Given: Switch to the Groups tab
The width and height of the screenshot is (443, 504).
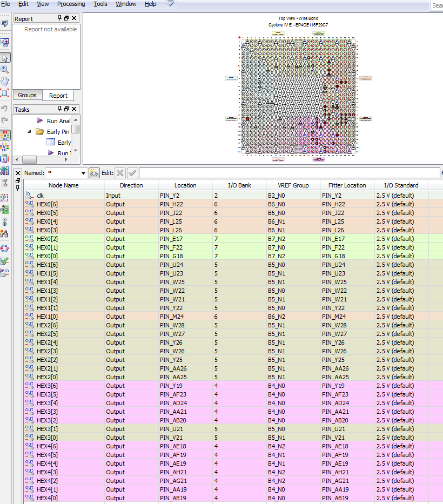Looking at the screenshot, I should pyautogui.click(x=27, y=96).
